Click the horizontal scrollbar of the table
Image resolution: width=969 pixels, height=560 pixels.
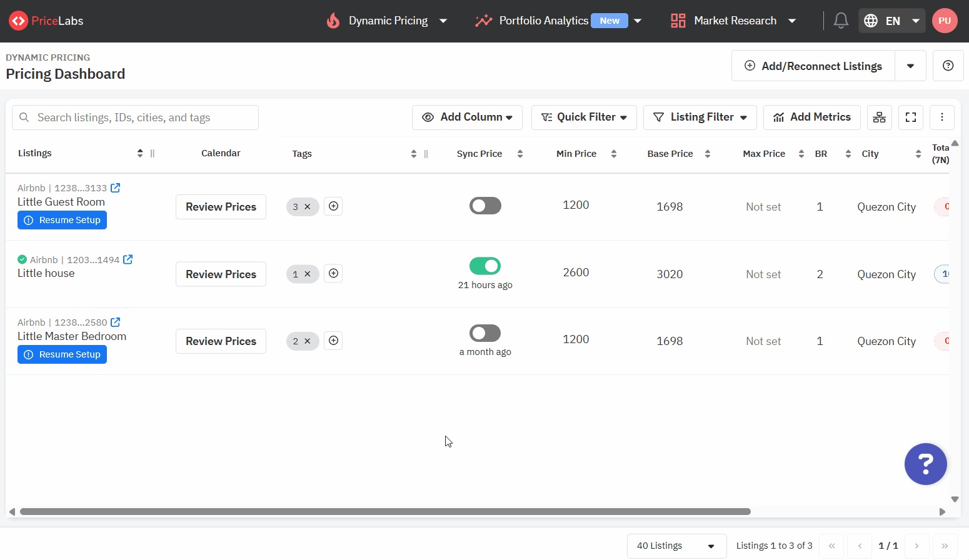(x=385, y=511)
